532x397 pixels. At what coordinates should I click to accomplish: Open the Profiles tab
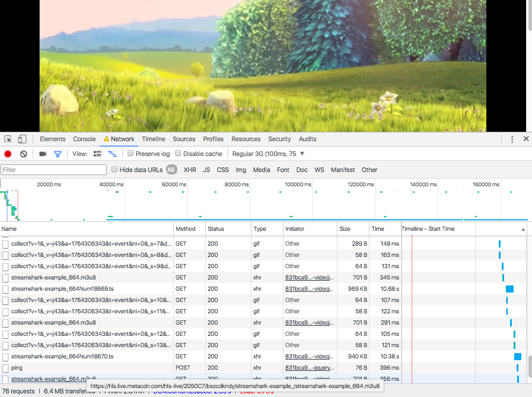(x=213, y=139)
